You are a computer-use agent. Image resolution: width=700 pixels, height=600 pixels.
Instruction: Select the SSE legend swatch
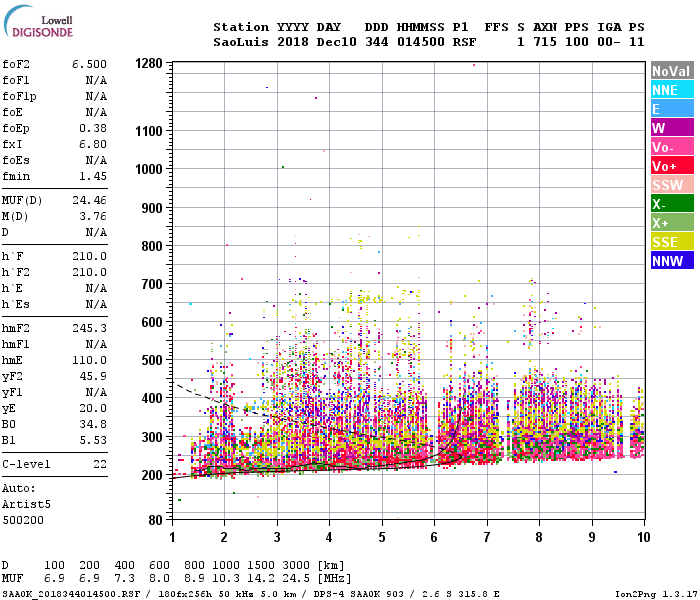672,242
